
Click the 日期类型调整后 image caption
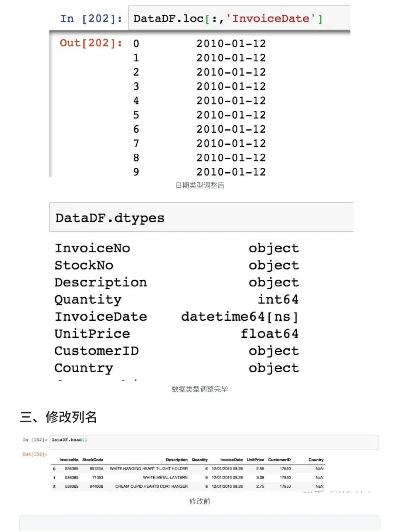(x=200, y=185)
